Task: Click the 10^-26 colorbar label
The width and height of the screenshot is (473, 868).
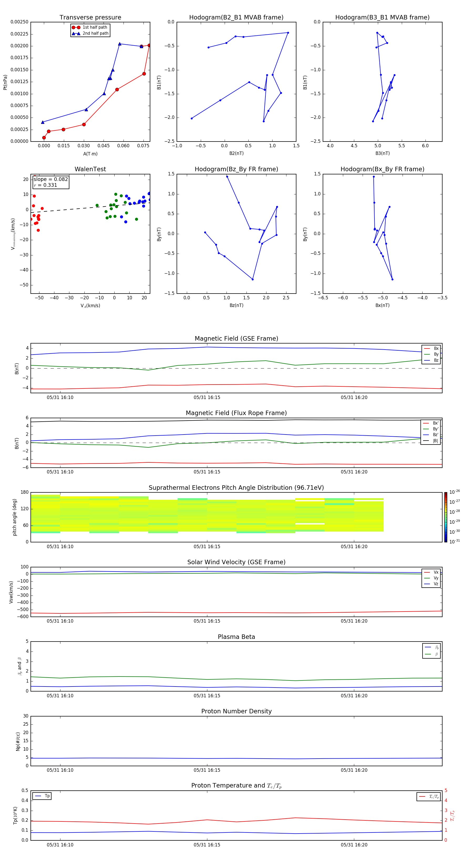Action: [x=455, y=492]
